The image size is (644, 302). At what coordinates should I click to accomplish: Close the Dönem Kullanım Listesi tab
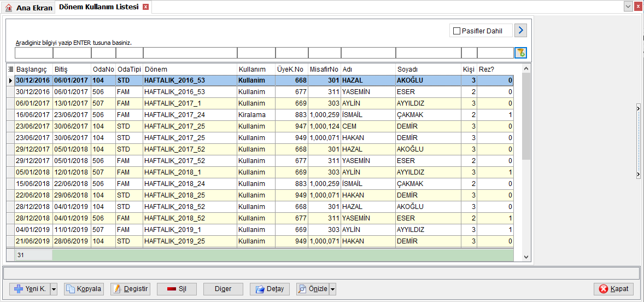(x=145, y=7)
